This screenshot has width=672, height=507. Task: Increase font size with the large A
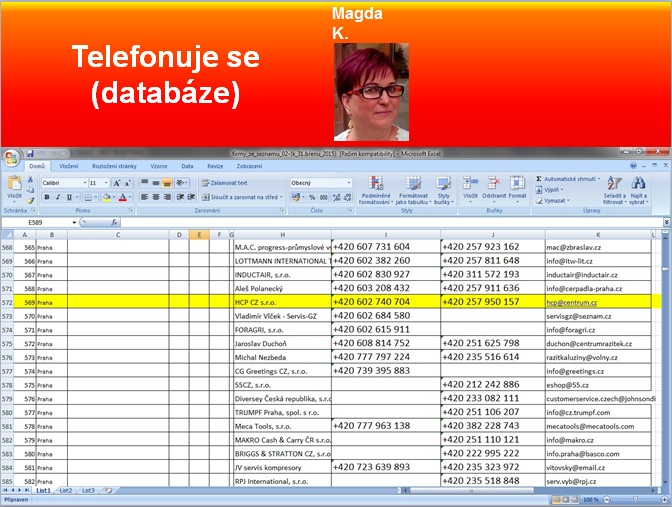tap(116, 183)
